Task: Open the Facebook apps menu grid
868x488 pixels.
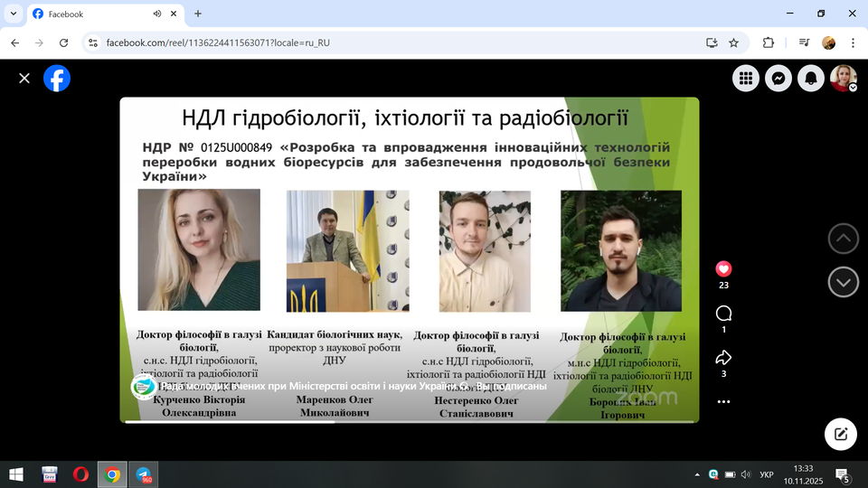Action: pyautogui.click(x=746, y=79)
